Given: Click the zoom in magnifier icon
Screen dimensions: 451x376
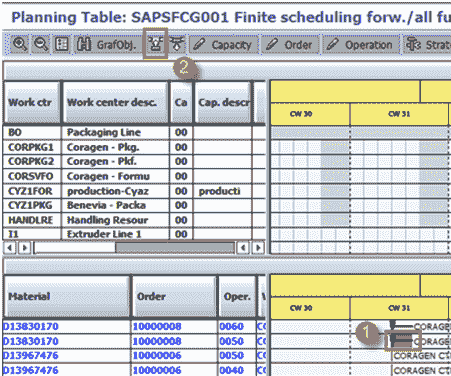Looking at the screenshot, I should click(x=20, y=44).
